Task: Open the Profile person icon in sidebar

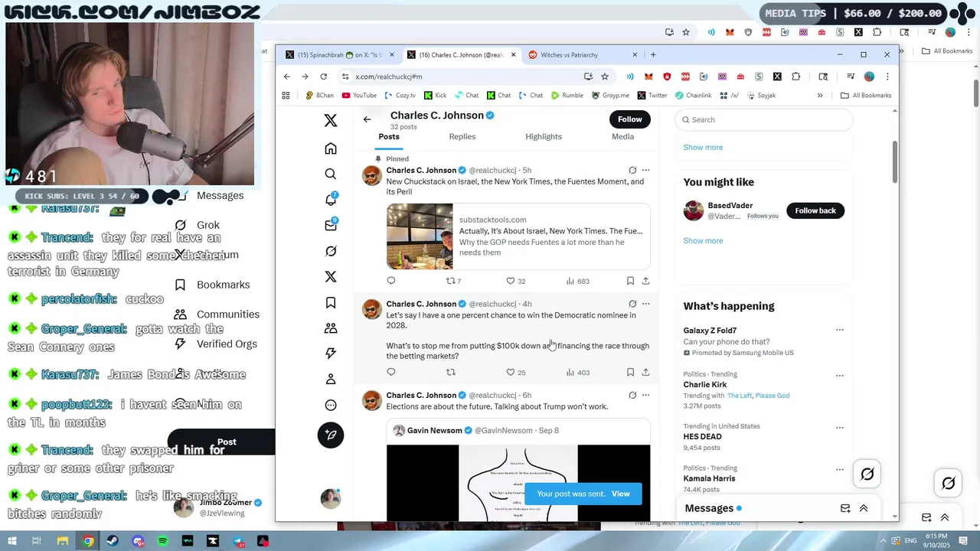Action: tap(331, 379)
